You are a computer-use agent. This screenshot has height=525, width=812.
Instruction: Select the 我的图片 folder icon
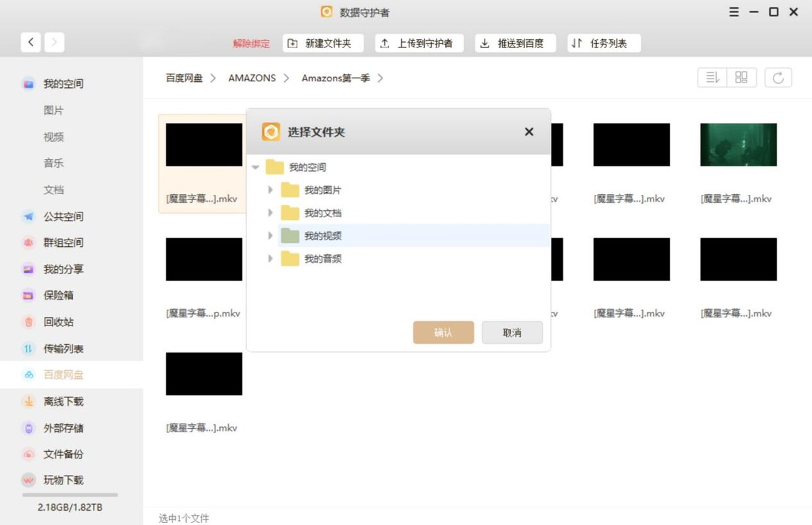pyautogui.click(x=290, y=190)
